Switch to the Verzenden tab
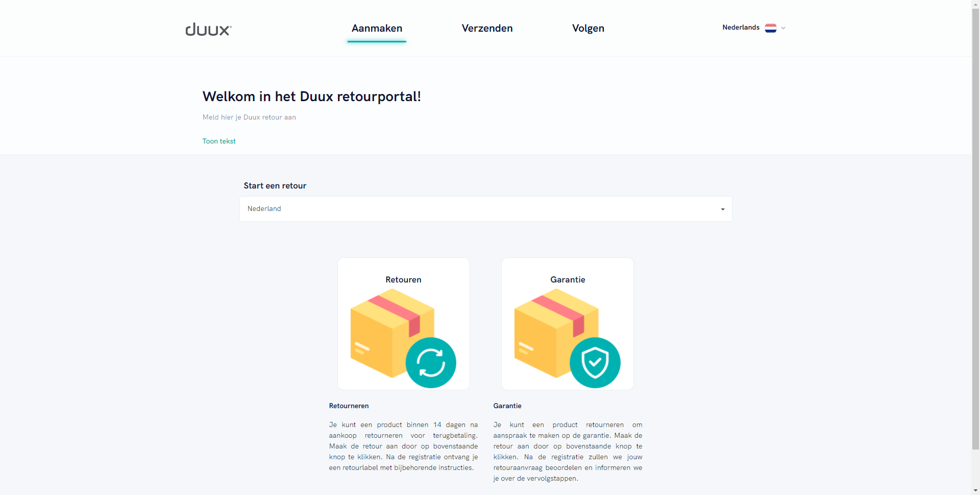Viewport: 980px width, 495px height. pos(487,28)
